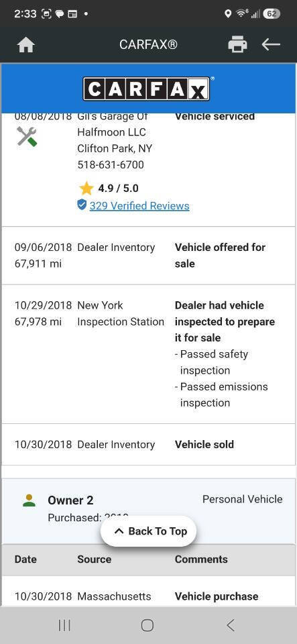Tap the yellow star rating icon
297x644 pixels.
click(86, 189)
